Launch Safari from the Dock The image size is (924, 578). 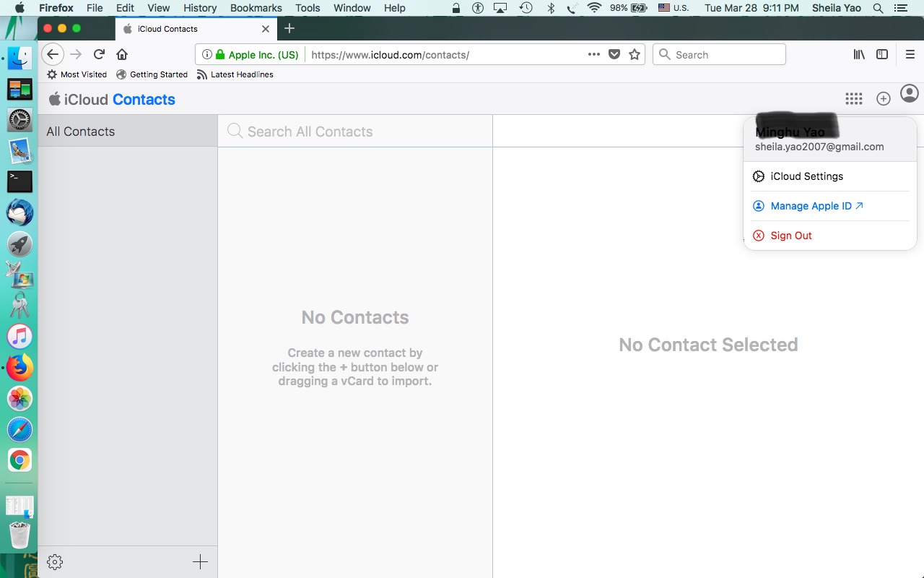(20, 429)
